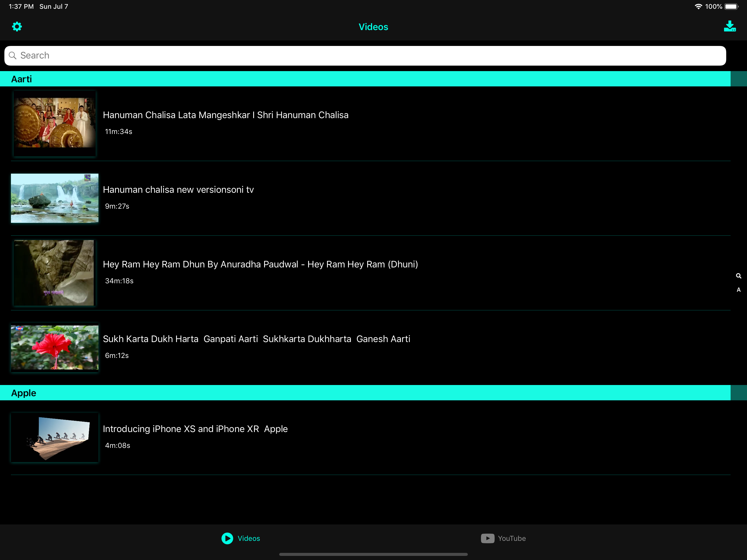The image size is (747, 560).
Task: Open the Introducing iPhone XS thumbnail
Action: tap(54, 437)
